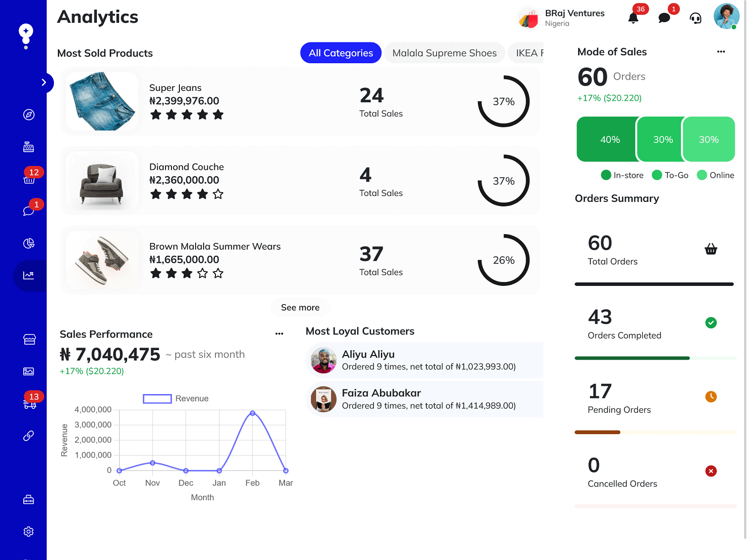Open the notifications bell with 36 alerts
The width and height of the screenshot is (748, 560).
point(633,17)
